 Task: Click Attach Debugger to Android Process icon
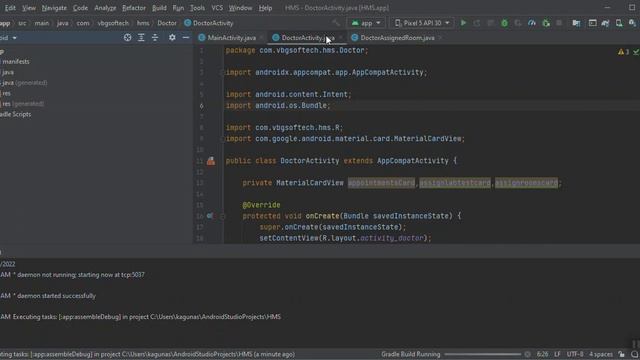pos(546,23)
